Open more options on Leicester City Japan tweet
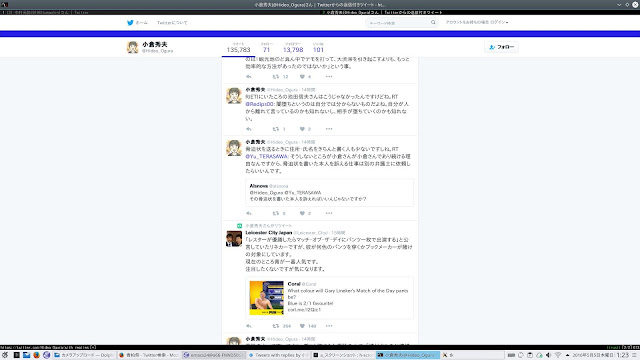Image resolution: width=640 pixels, height=360 pixels. (329, 326)
